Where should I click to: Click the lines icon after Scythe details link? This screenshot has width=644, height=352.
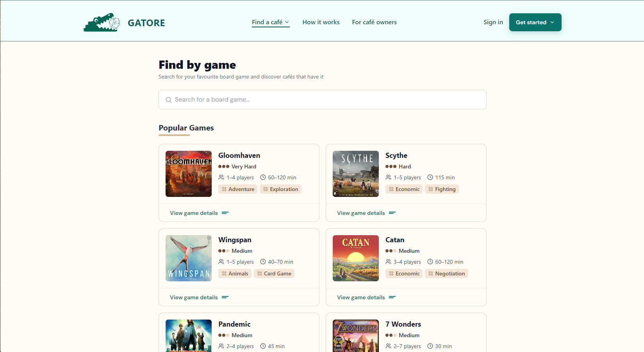(x=392, y=213)
